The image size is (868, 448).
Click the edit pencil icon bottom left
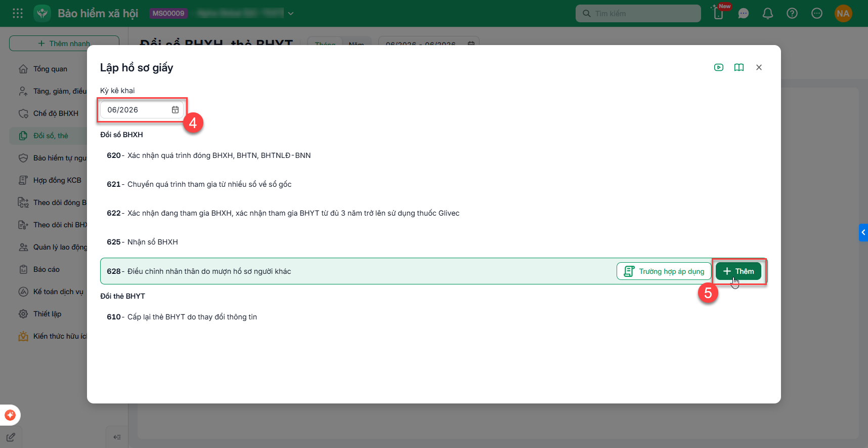tap(11, 437)
